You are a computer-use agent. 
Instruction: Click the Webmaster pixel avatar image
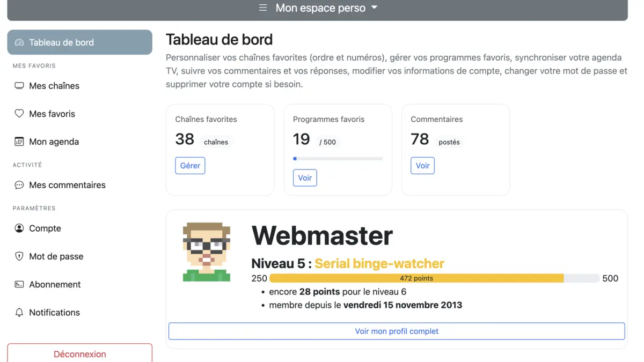click(207, 251)
